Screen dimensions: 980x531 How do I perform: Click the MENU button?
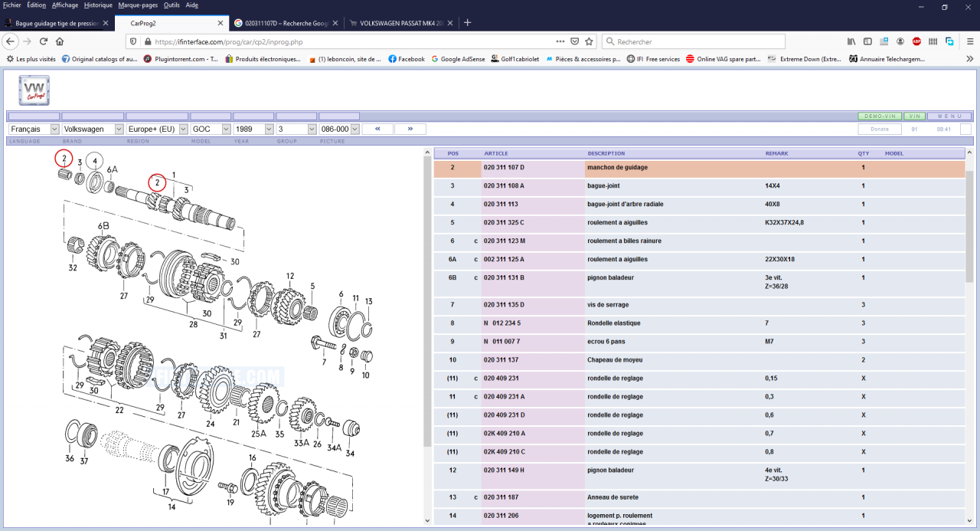950,116
